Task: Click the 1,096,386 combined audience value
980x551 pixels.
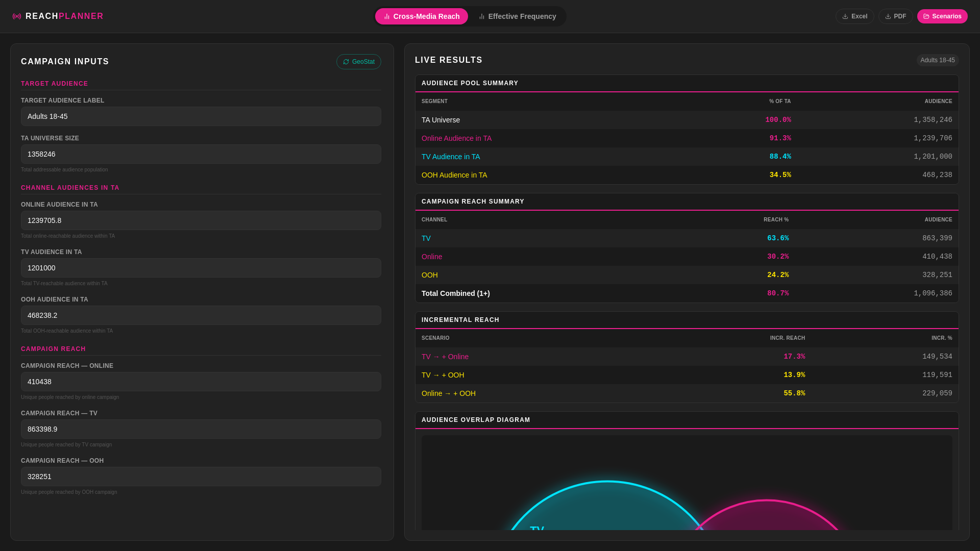Action: coord(933,293)
